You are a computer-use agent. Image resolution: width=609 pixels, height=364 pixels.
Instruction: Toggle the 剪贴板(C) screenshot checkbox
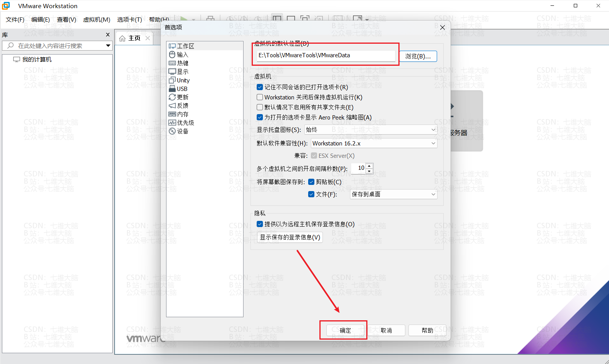coord(311,182)
